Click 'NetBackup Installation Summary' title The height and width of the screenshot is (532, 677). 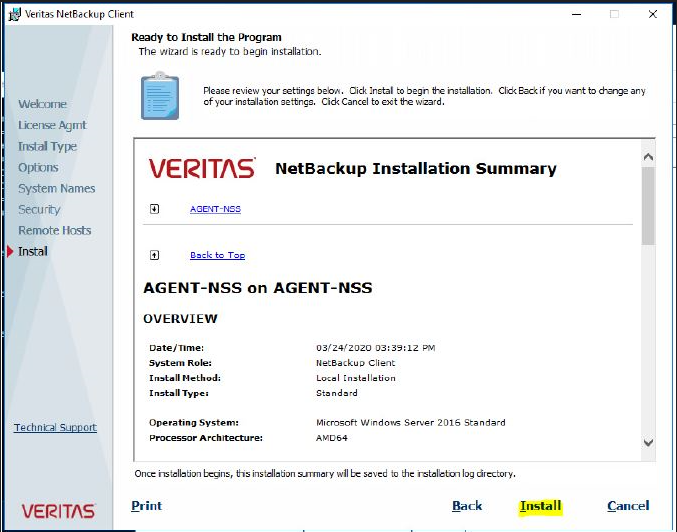(416, 168)
